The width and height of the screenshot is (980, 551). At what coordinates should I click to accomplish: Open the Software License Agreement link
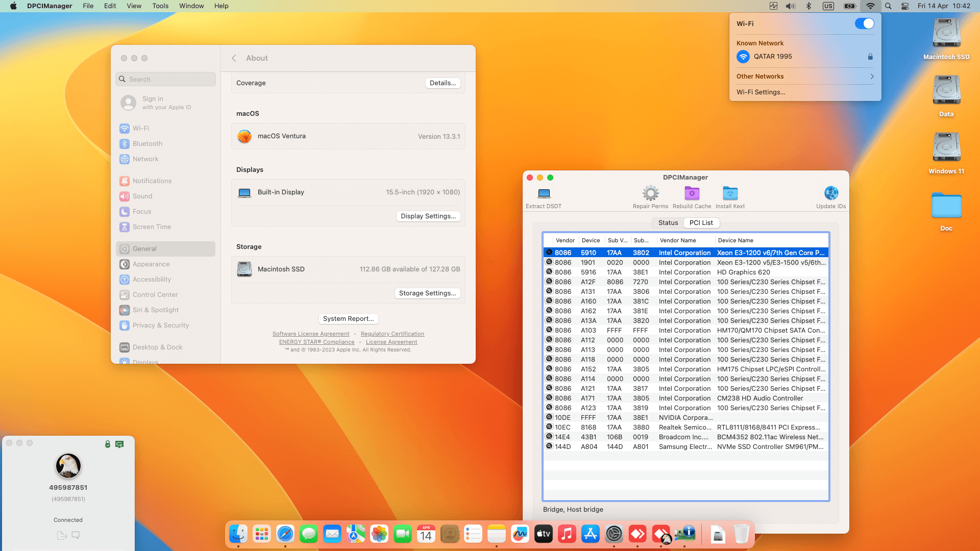coord(311,334)
